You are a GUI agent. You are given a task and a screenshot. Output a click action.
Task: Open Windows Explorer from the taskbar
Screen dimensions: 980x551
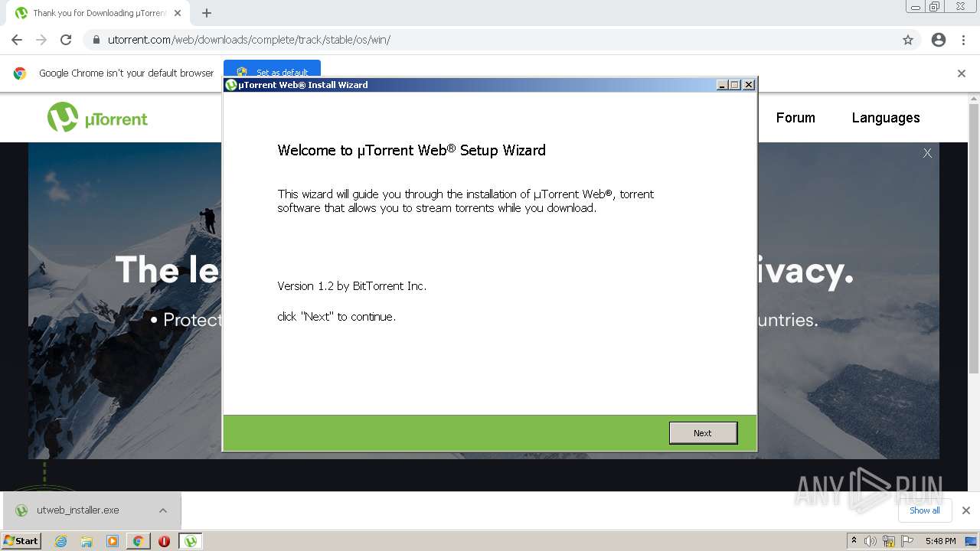87,541
